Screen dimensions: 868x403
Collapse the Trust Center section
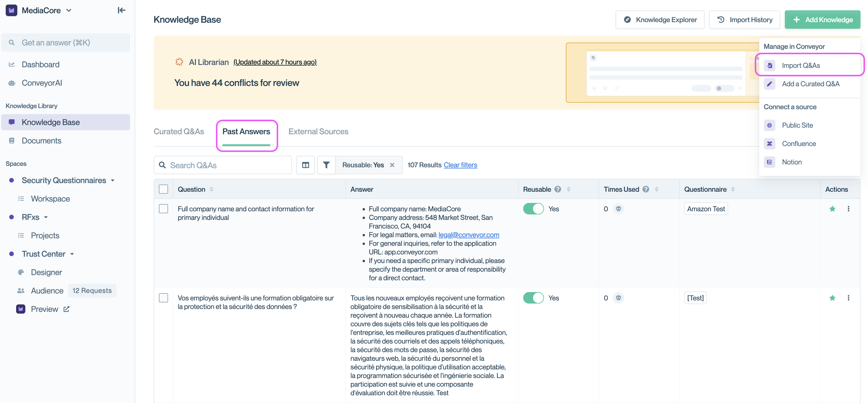72,254
